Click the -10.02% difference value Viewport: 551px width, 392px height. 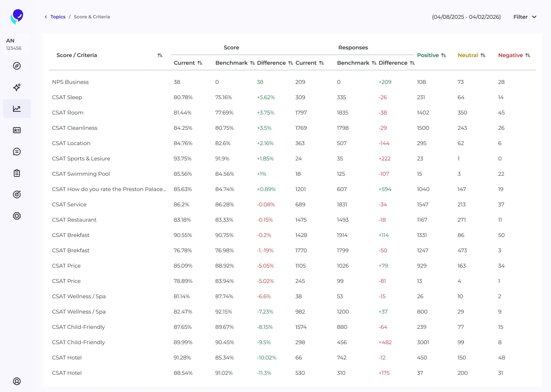coord(267,358)
